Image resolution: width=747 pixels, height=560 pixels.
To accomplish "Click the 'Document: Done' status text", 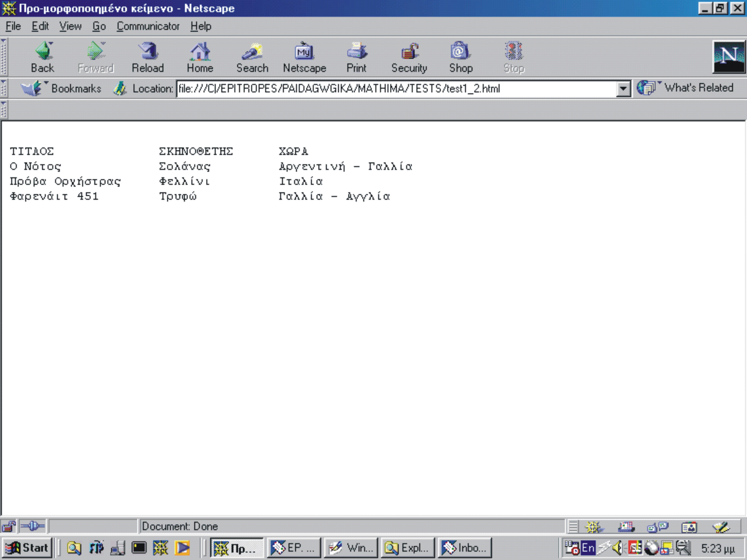I will pyautogui.click(x=180, y=526).
